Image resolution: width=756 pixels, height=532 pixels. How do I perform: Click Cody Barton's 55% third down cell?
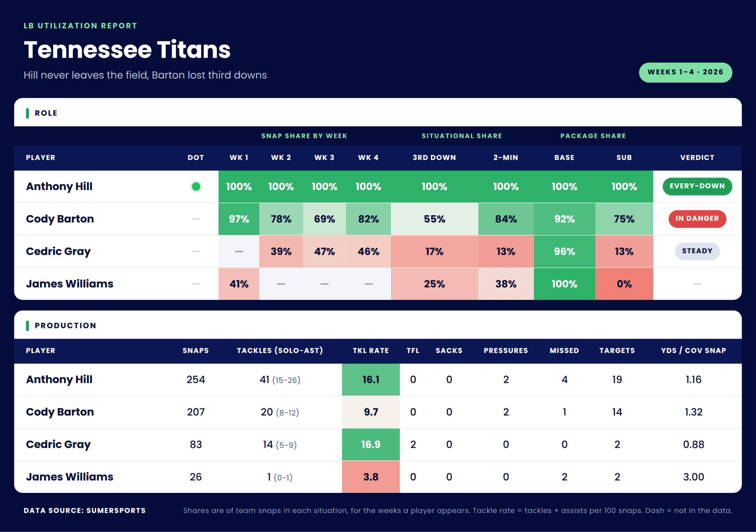tap(434, 219)
